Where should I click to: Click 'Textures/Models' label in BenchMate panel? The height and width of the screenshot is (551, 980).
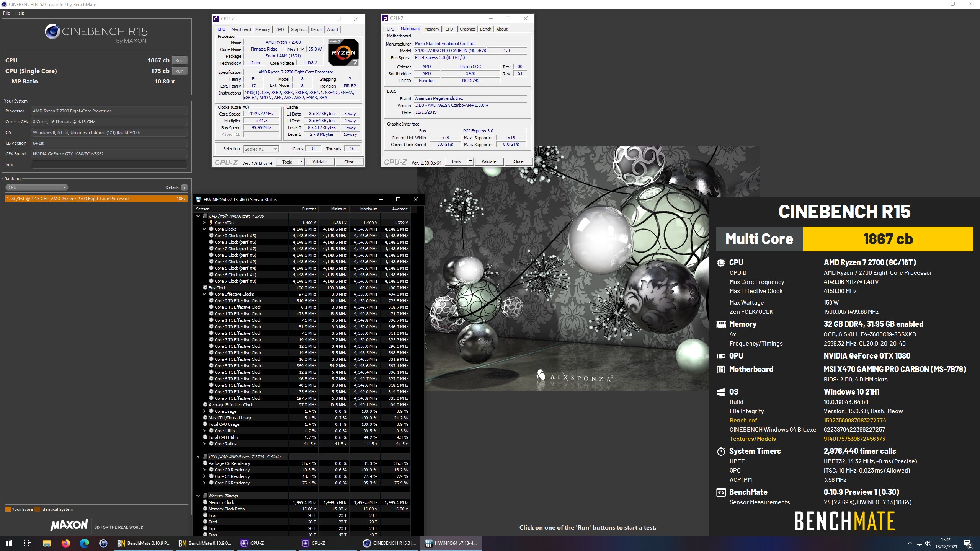pyautogui.click(x=753, y=439)
